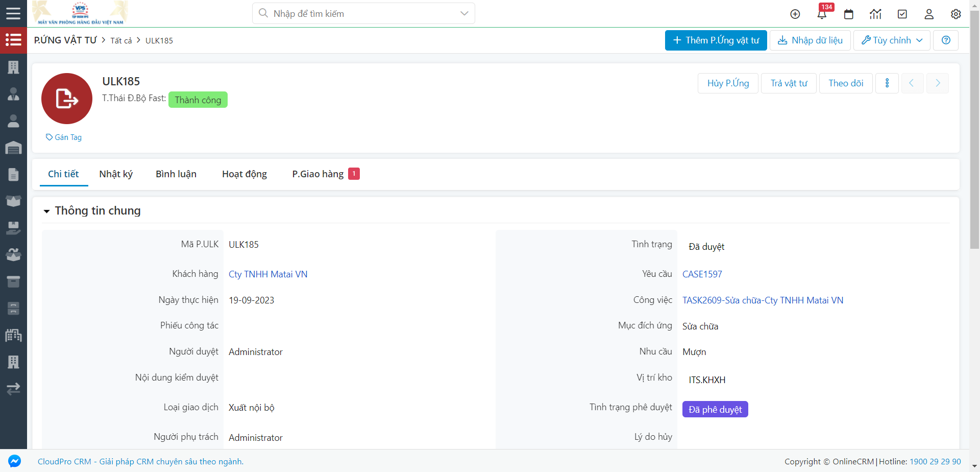Click Thêm P.Ứng vật tư button
This screenshot has width=980, height=472.
[x=716, y=40]
